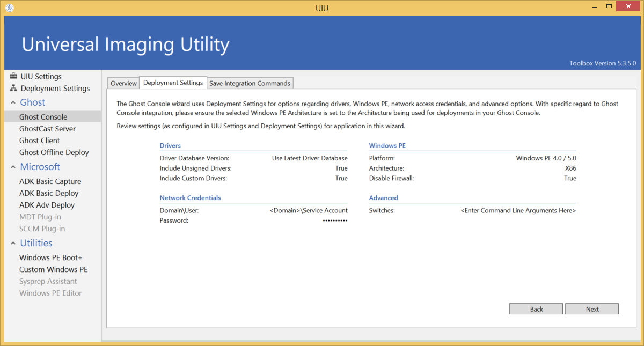Viewport: 644px width, 346px height.
Task: Click the UIU app icon in title bar
Action: (x=10, y=8)
